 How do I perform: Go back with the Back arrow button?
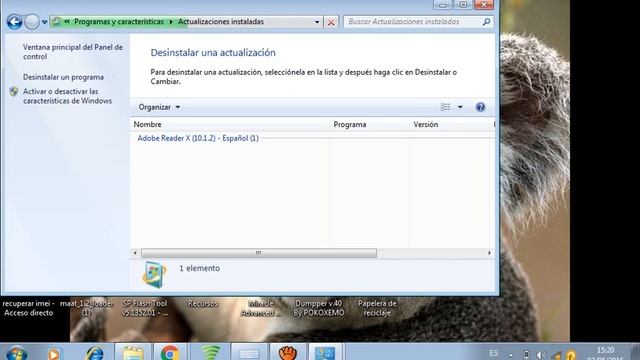[x=14, y=22]
